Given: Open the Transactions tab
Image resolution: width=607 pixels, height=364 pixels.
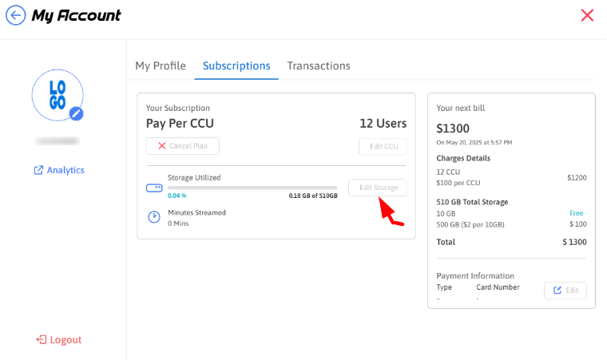Looking at the screenshot, I should (319, 65).
